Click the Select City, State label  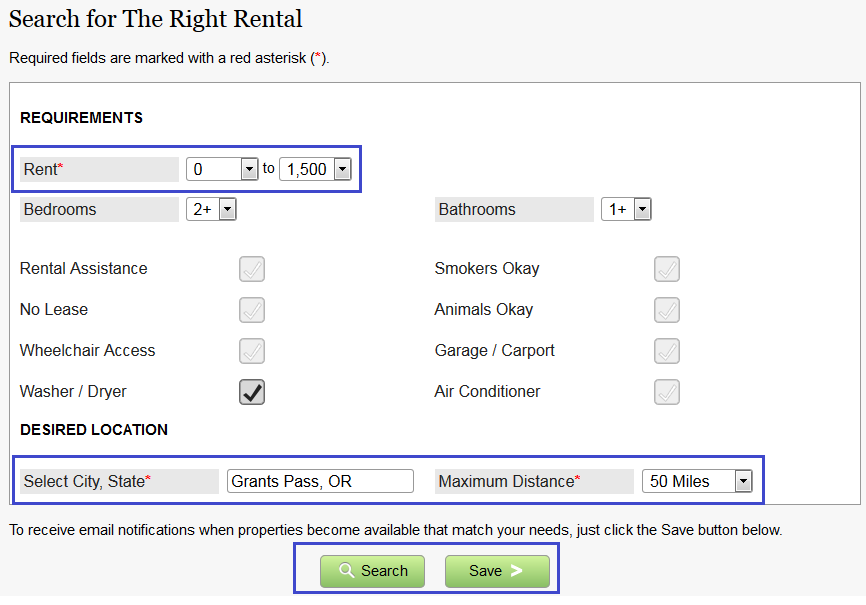pyautogui.click(x=87, y=481)
